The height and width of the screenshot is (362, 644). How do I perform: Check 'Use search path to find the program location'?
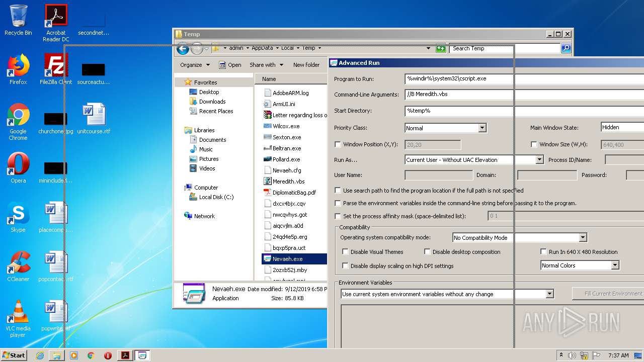coord(338,191)
